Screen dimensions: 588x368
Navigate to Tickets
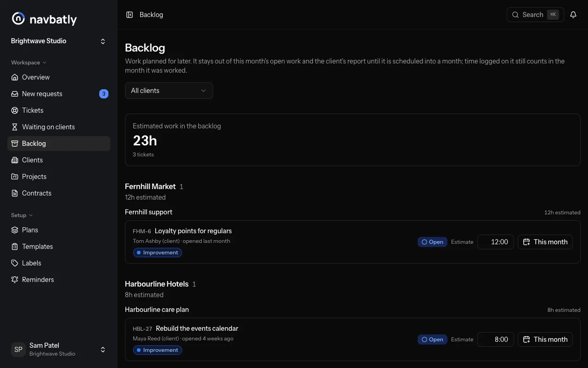59,110
